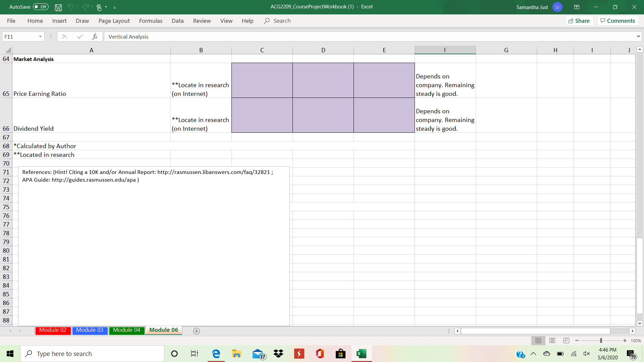
Task: Open the Customize Quick Access Toolbar dropdown
Action: (x=115, y=7)
